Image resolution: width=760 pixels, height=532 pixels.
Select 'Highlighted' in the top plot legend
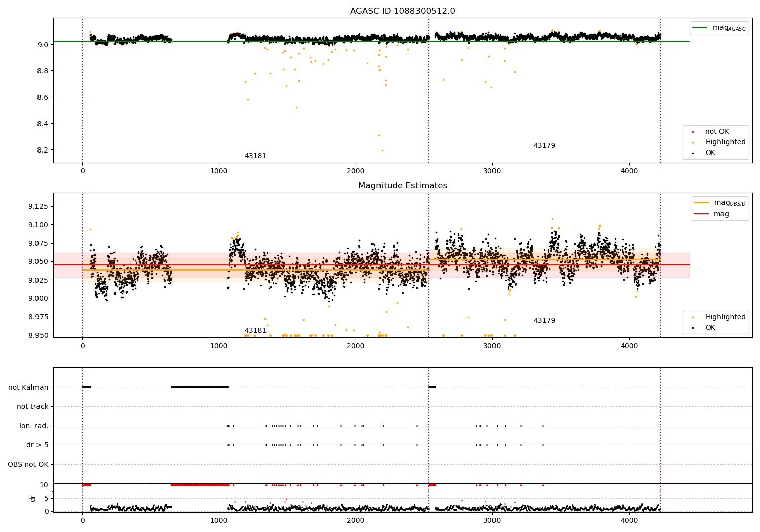coord(726,142)
